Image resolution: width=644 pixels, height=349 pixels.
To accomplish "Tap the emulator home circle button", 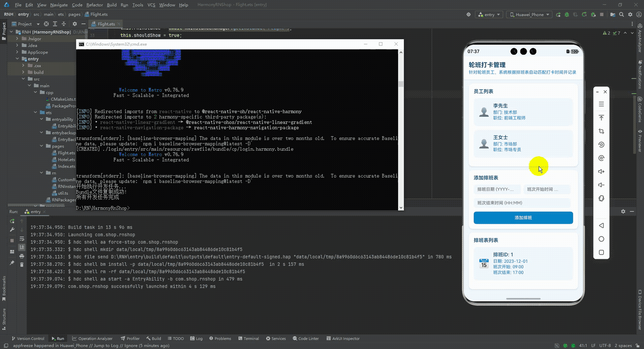I will [x=601, y=239].
